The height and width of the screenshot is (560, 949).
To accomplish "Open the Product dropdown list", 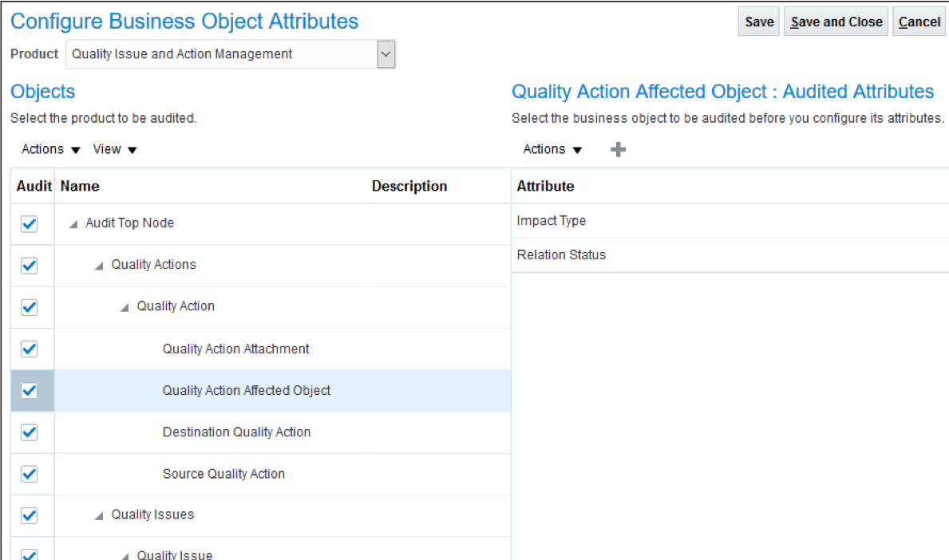I will tap(386, 54).
